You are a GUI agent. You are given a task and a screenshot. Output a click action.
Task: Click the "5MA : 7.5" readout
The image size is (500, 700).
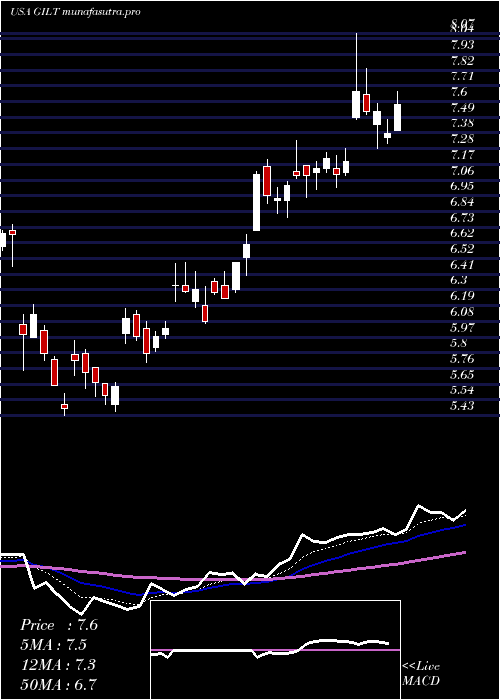[54, 645]
